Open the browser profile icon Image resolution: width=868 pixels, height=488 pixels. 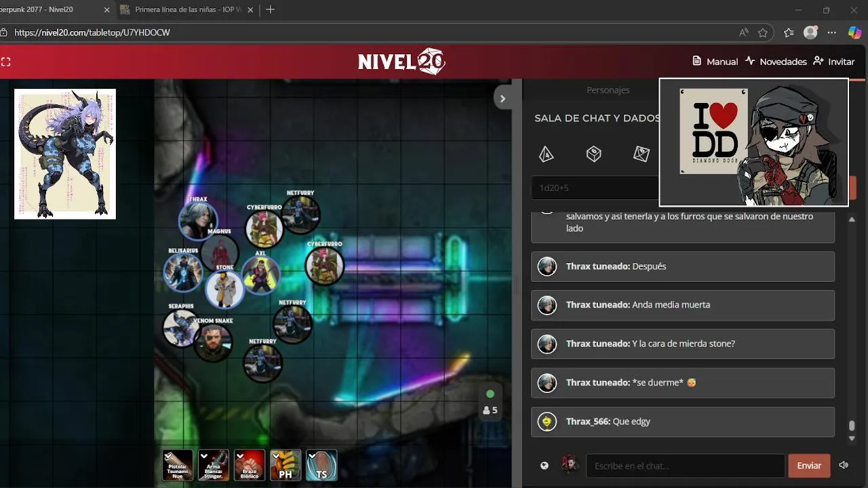point(810,33)
